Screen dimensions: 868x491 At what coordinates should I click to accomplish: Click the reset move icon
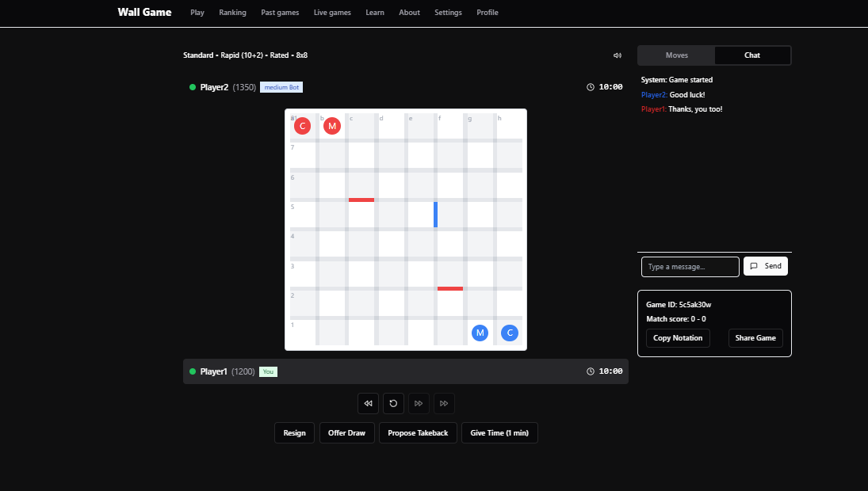coord(393,403)
